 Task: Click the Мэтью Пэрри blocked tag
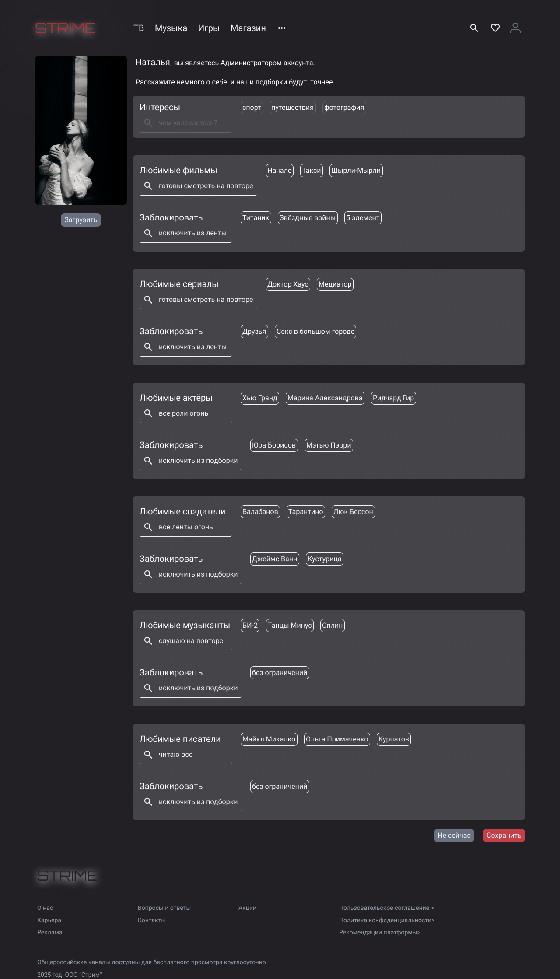click(x=329, y=445)
